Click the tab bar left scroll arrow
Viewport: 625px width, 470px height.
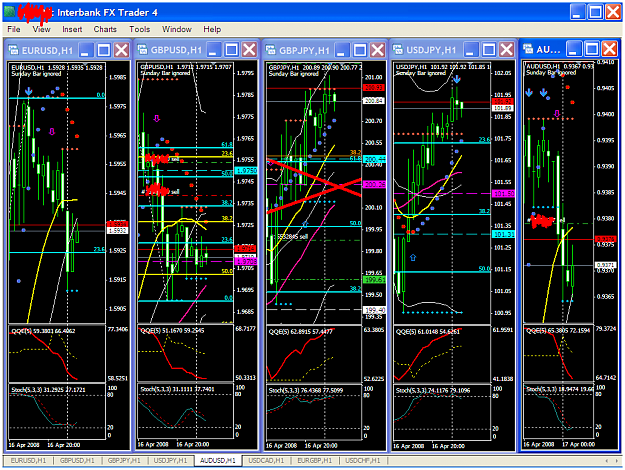[x=607, y=461]
